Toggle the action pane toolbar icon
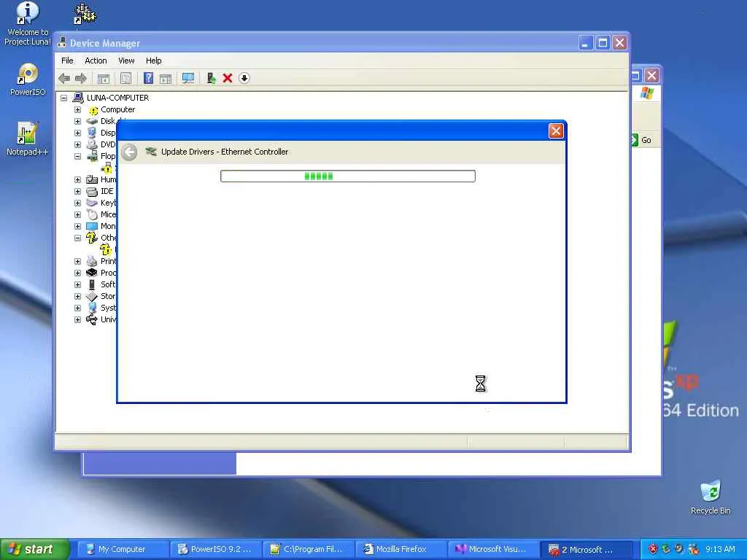The width and height of the screenshot is (747, 560). click(166, 79)
